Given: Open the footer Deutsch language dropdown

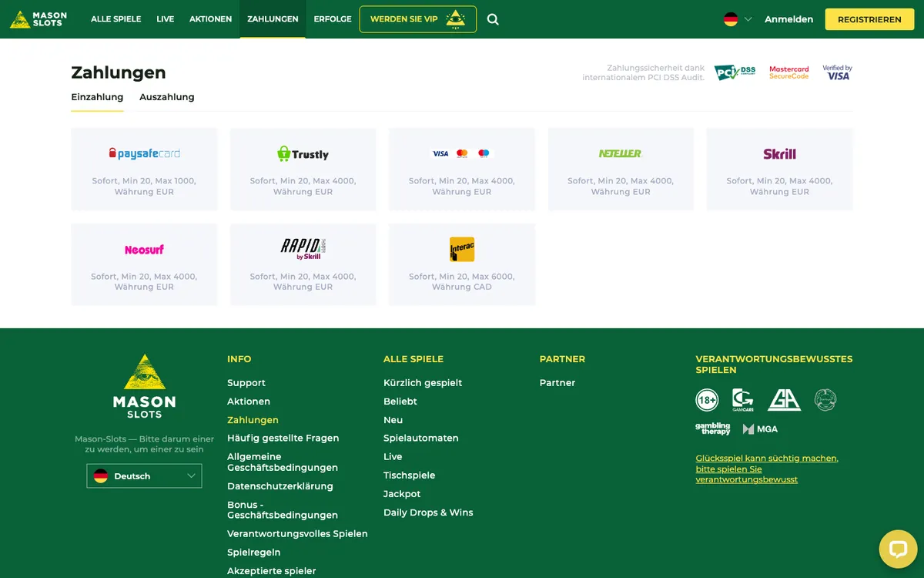Looking at the screenshot, I should (x=144, y=476).
